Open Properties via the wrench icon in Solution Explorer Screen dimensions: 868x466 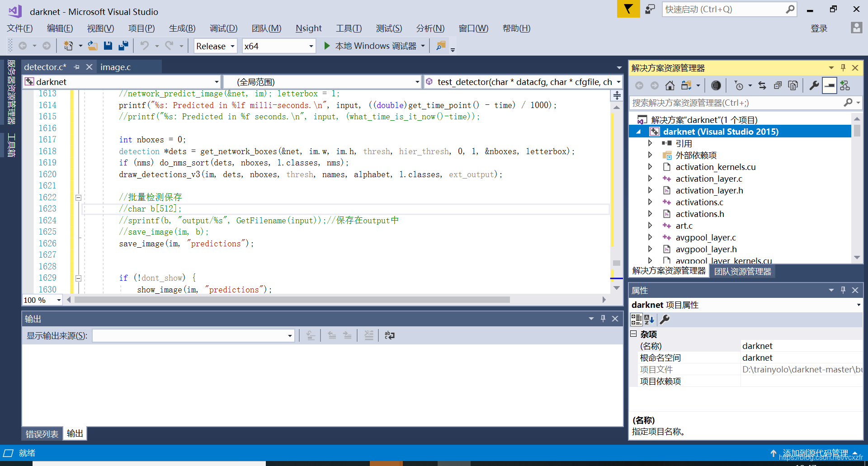point(814,85)
